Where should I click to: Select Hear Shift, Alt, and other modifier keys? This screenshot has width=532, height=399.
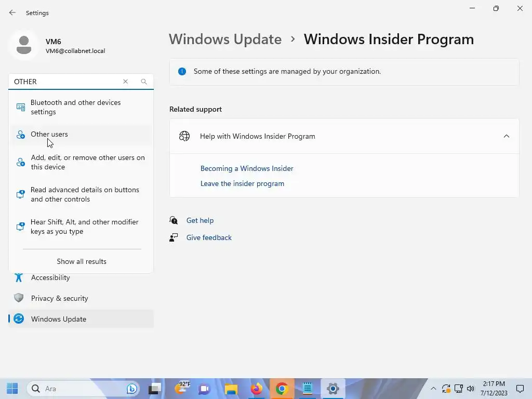pos(81,227)
